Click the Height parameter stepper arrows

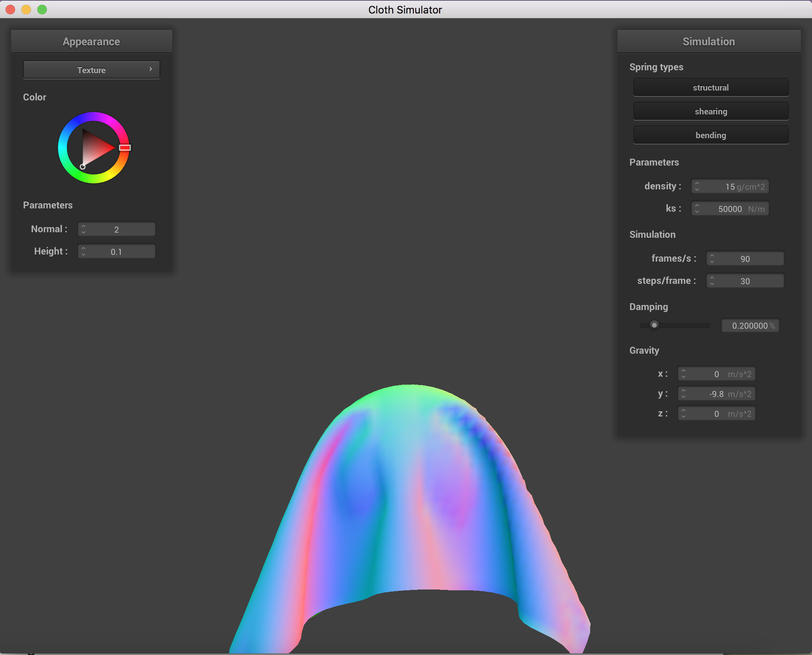83,251
